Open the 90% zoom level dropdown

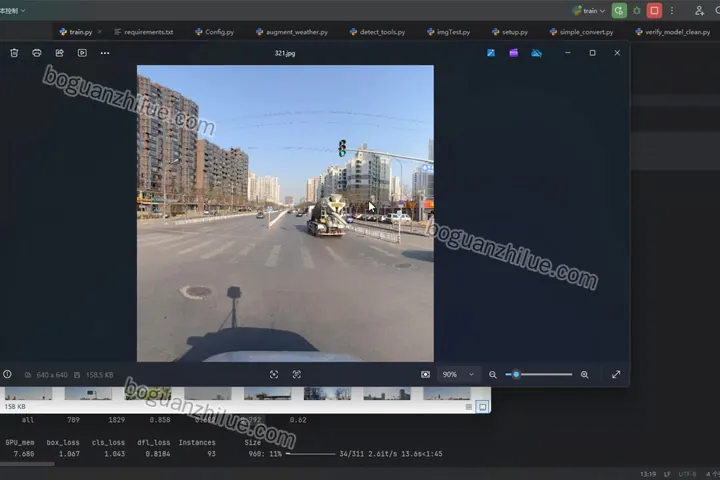[x=458, y=374]
